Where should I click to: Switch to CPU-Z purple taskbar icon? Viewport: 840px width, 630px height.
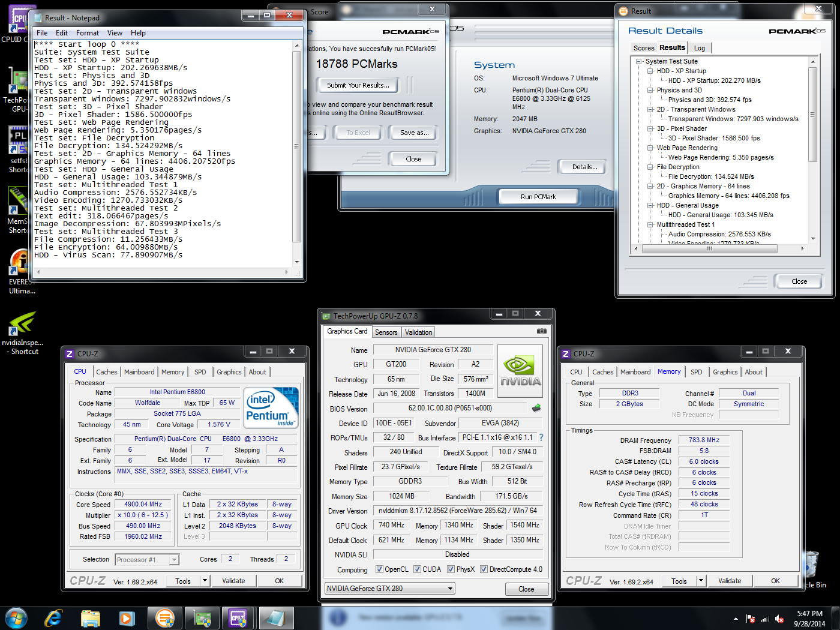[x=238, y=618]
